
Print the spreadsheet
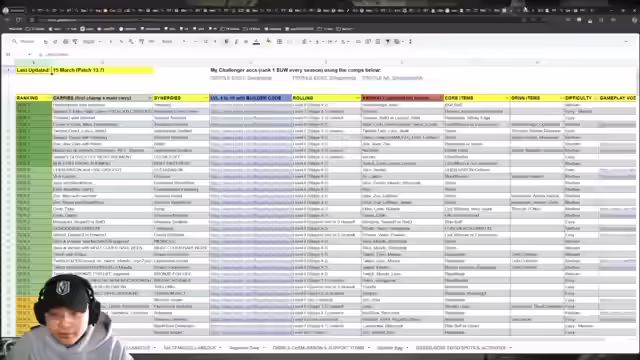pos(65,42)
